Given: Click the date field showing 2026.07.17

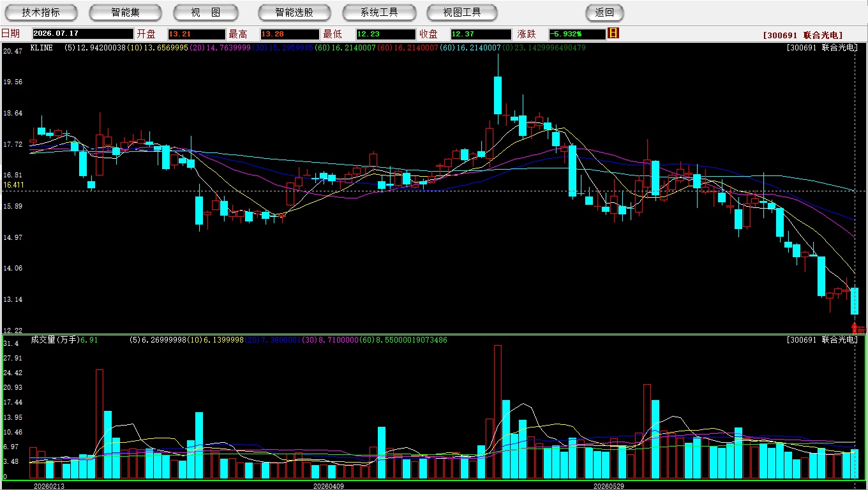Looking at the screenshot, I should click(x=83, y=34).
